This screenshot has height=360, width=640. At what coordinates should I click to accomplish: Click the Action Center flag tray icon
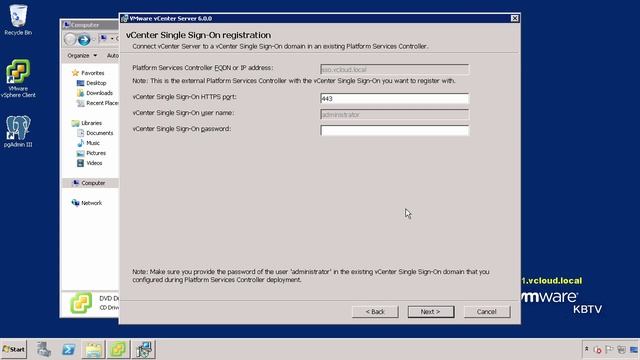pyautogui.click(x=609, y=349)
